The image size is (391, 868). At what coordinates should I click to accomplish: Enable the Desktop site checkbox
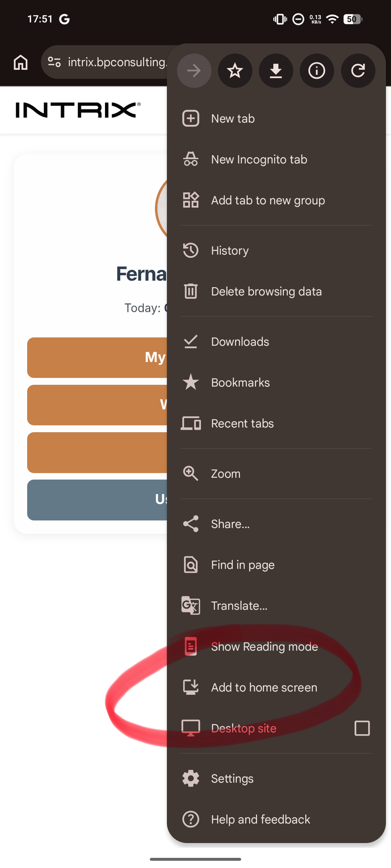pyautogui.click(x=362, y=728)
